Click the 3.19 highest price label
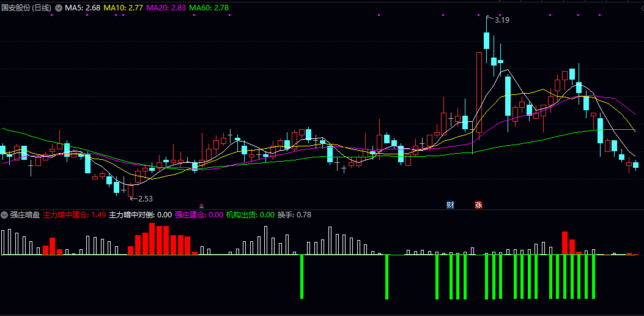Screen dimensions: 644x316 pos(502,20)
